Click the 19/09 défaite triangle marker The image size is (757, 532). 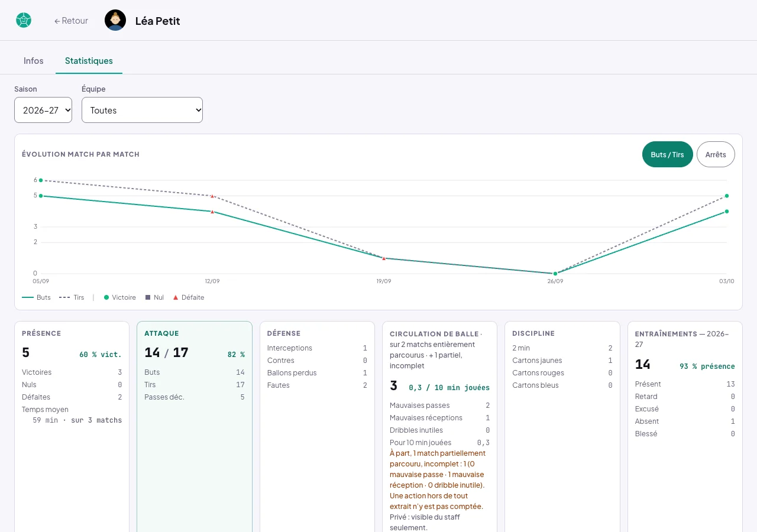384,258
